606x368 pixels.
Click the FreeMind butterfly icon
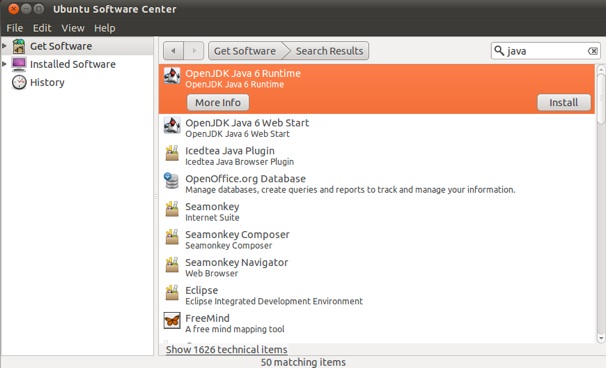point(172,320)
